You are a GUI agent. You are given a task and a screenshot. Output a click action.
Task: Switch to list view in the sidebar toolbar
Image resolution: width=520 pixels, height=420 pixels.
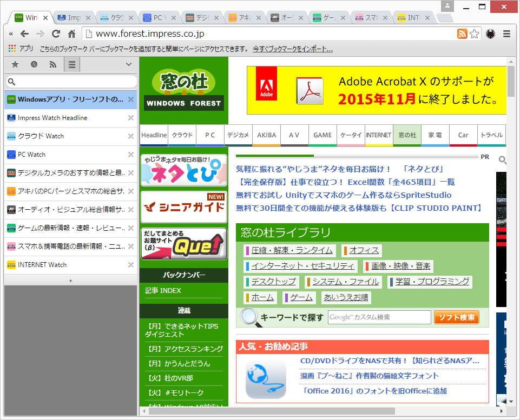(71, 64)
